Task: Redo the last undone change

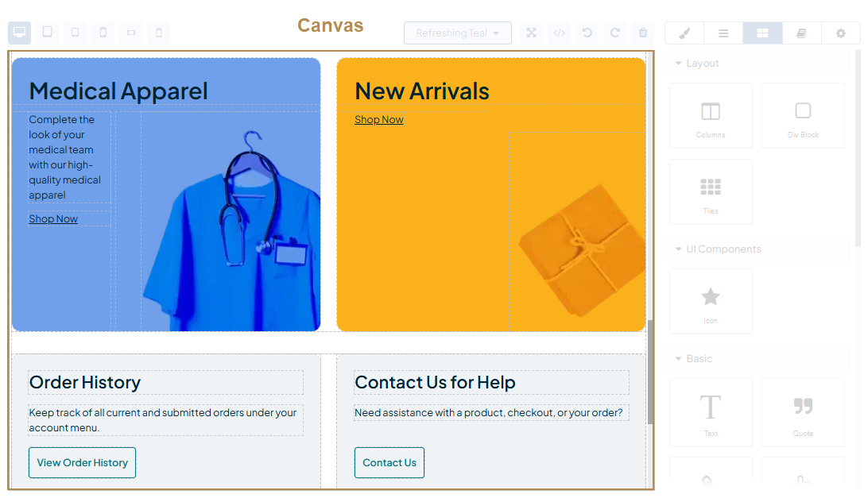Action: coord(615,33)
